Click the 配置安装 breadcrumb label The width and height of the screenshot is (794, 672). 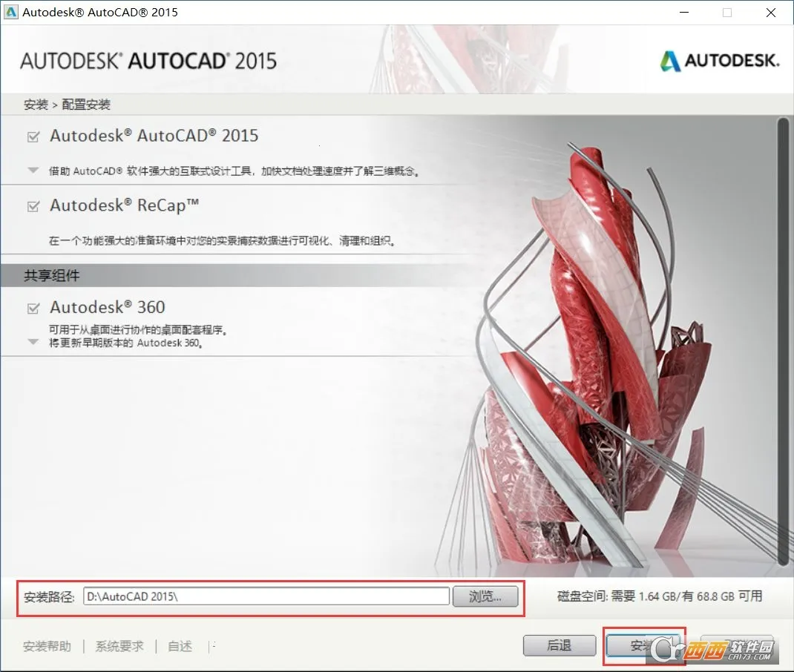click(x=65, y=105)
